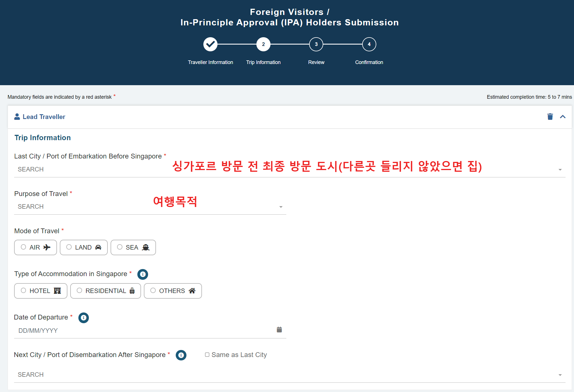Screen dimensions: 574x392
Task: Open Type of Accommodation info icon
Action: coord(143,274)
